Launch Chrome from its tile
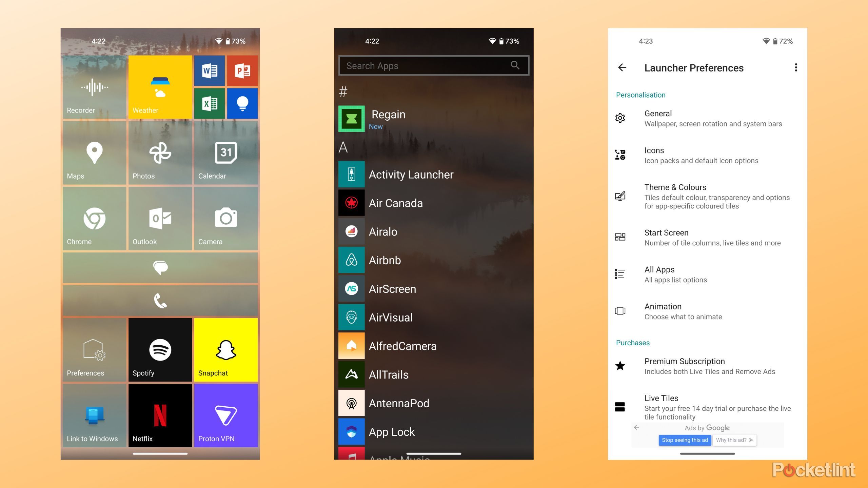This screenshot has height=488, width=868. [94, 219]
